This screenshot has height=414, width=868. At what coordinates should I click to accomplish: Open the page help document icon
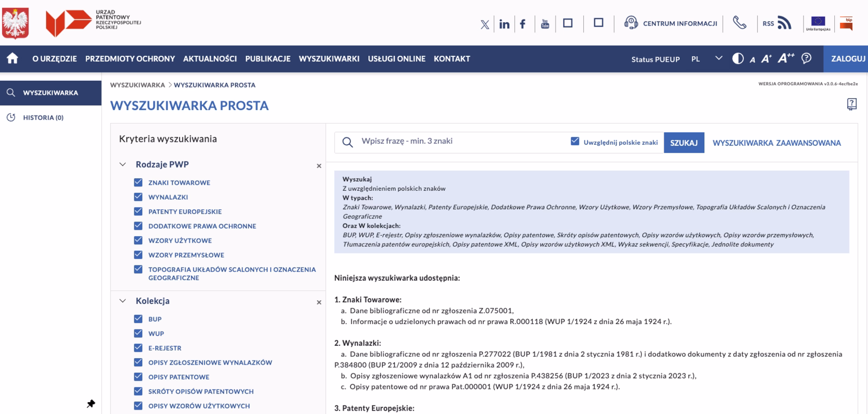(x=852, y=104)
